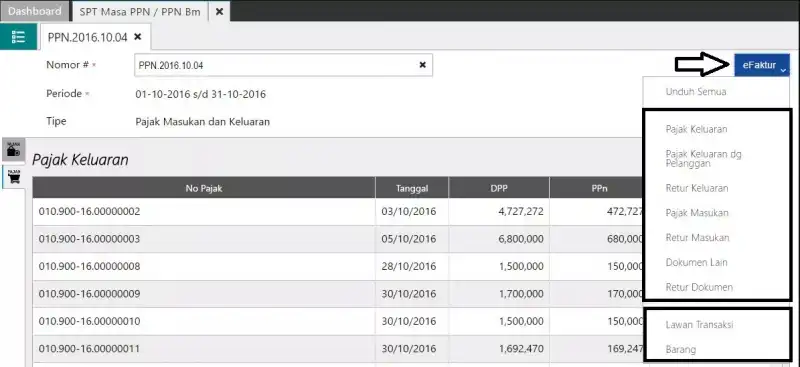Choose Lawan Transaksi export option
This screenshot has width=800, height=367.
click(699, 325)
